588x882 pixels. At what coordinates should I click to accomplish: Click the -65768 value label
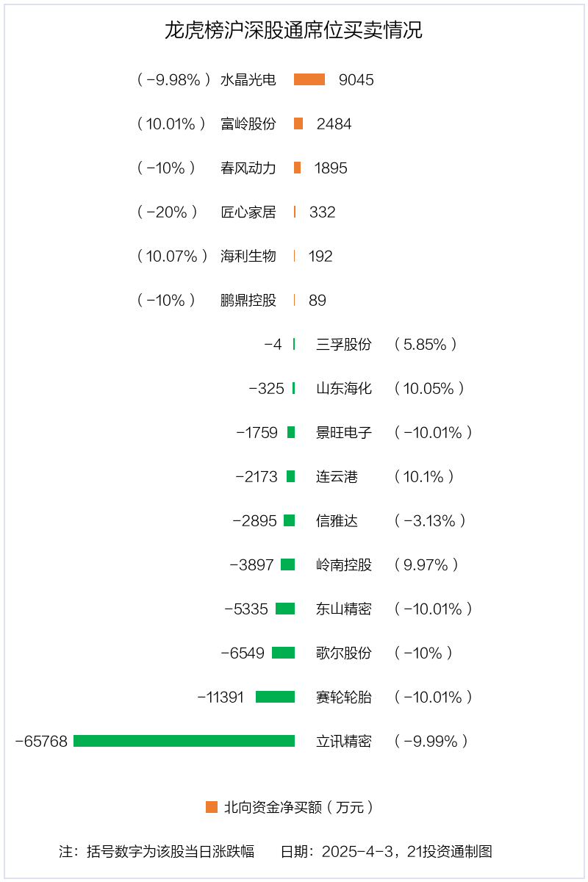[x=41, y=741]
